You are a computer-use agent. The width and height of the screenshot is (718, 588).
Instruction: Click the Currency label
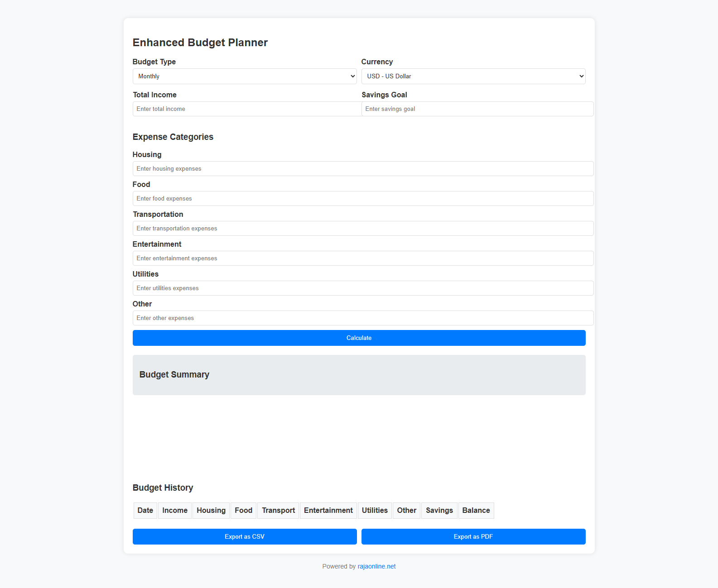[377, 62]
